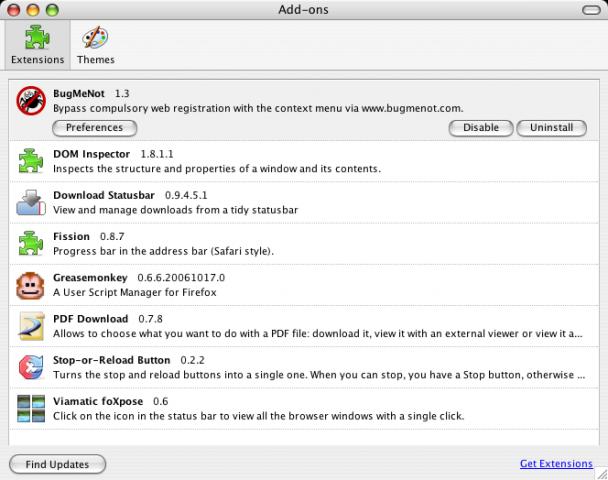Select the Greasemonkey extension name
The width and height of the screenshot is (608, 480).
tap(90, 278)
